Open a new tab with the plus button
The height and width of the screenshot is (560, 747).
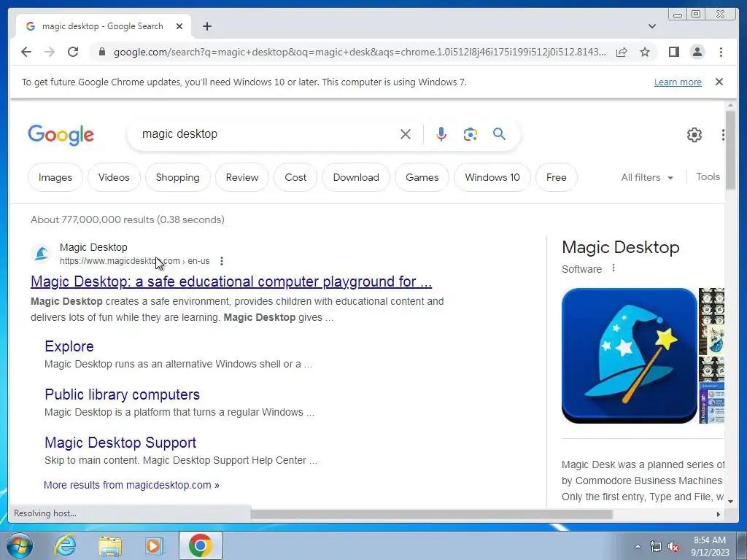(x=206, y=26)
